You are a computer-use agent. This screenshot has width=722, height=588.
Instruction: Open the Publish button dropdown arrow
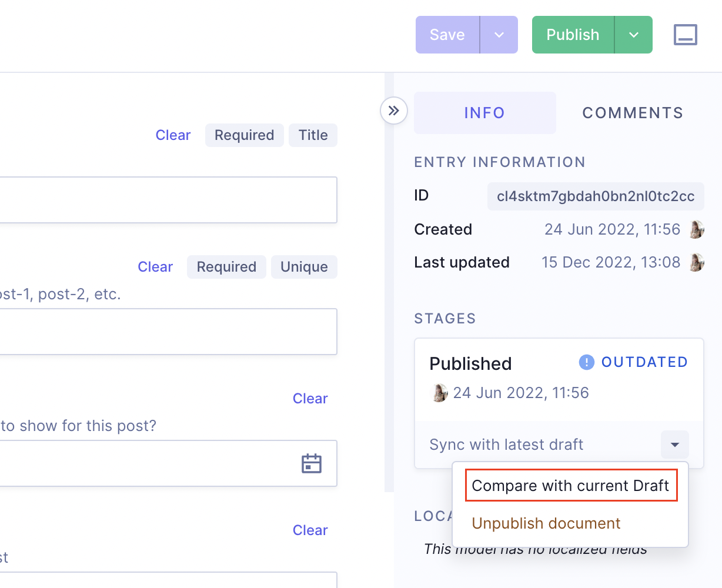point(634,35)
